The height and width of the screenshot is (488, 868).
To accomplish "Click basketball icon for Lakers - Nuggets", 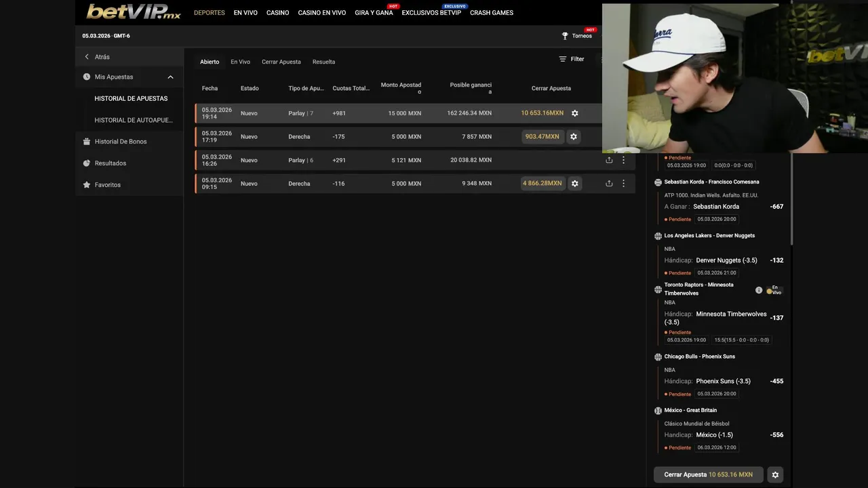I will coord(658,236).
